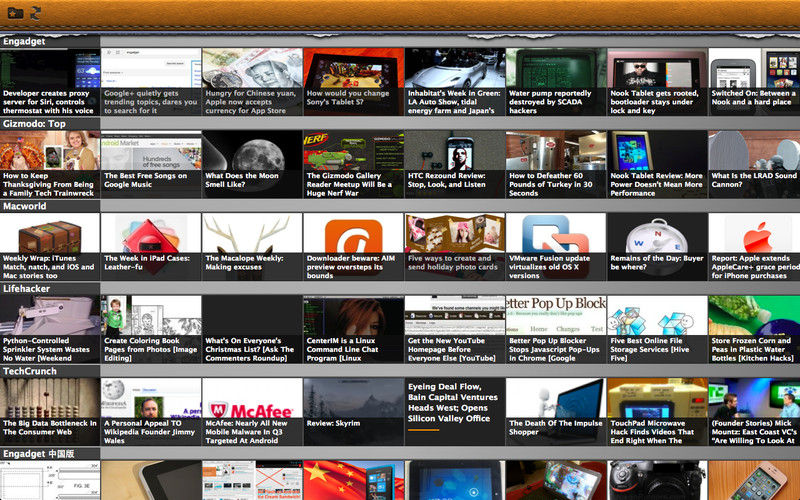Open A Personal Appeal to Wikipedia Founder
This screenshot has width=800, height=500.
click(151, 412)
